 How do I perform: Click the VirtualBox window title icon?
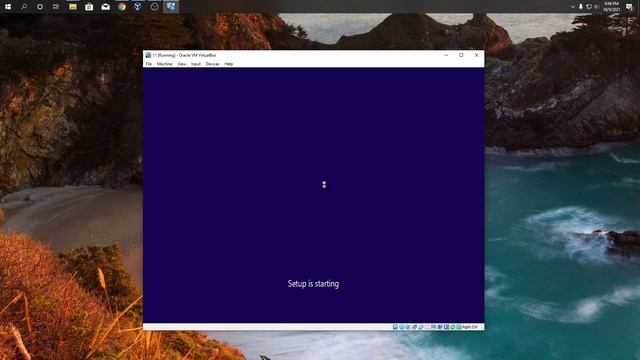coord(148,55)
